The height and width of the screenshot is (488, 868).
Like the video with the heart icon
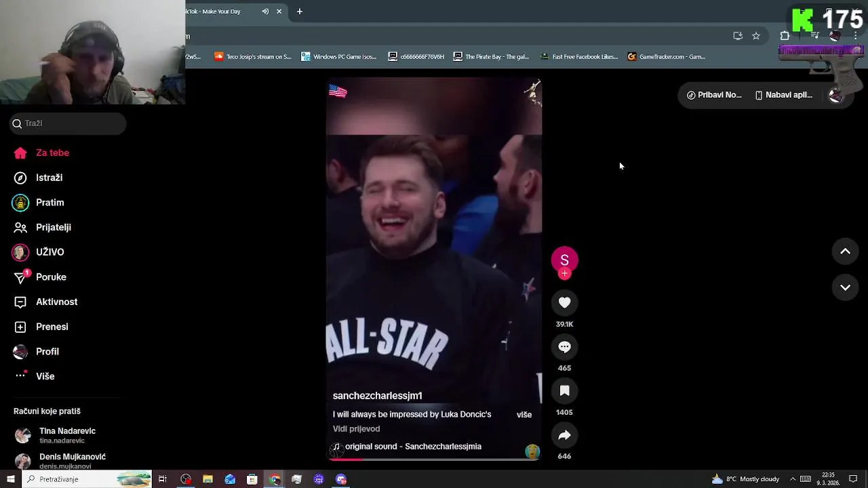(x=564, y=303)
